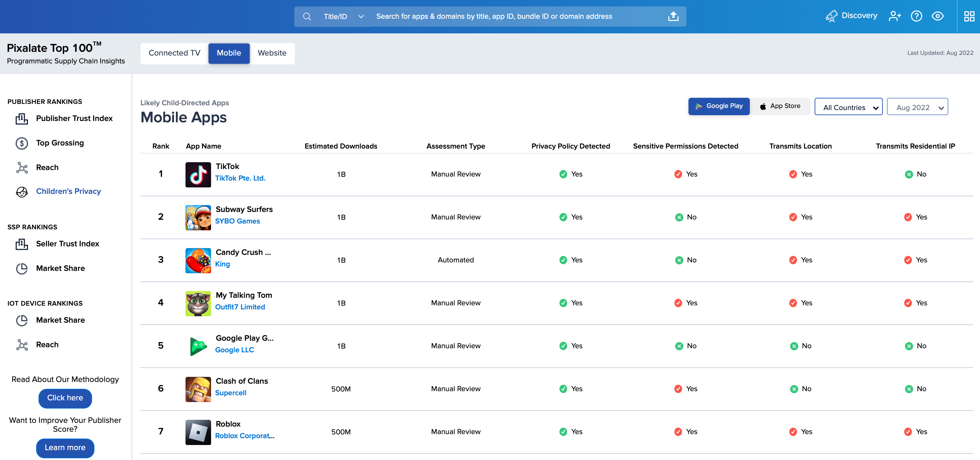This screenshot has height=460, width=980.
Task: Click IoT Market Share pie icon
Action: tap(22, 320)
